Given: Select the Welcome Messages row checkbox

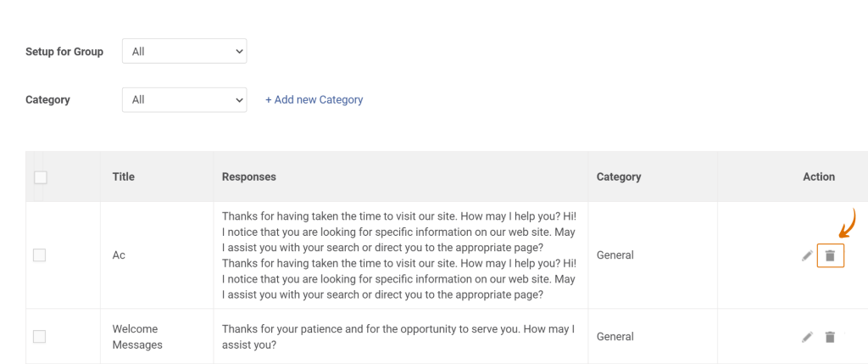Looking at the screenshot, I should [x=39, y=336].
